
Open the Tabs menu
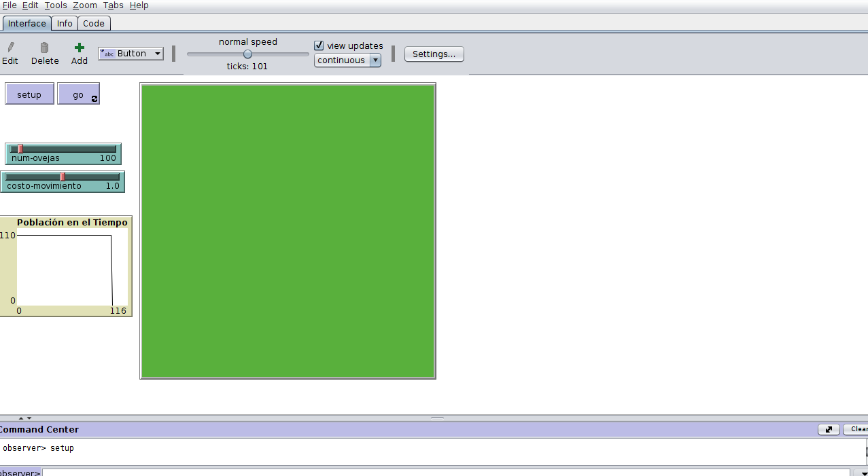point(114,5)
